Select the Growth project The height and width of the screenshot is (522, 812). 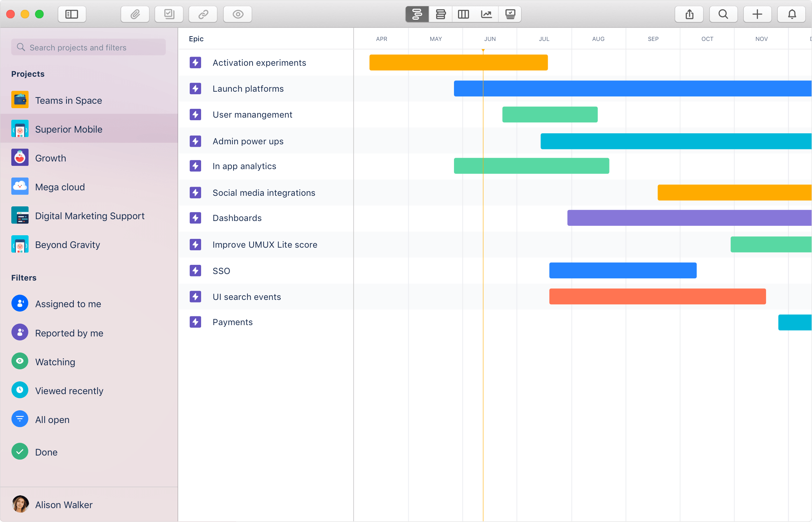51,158
